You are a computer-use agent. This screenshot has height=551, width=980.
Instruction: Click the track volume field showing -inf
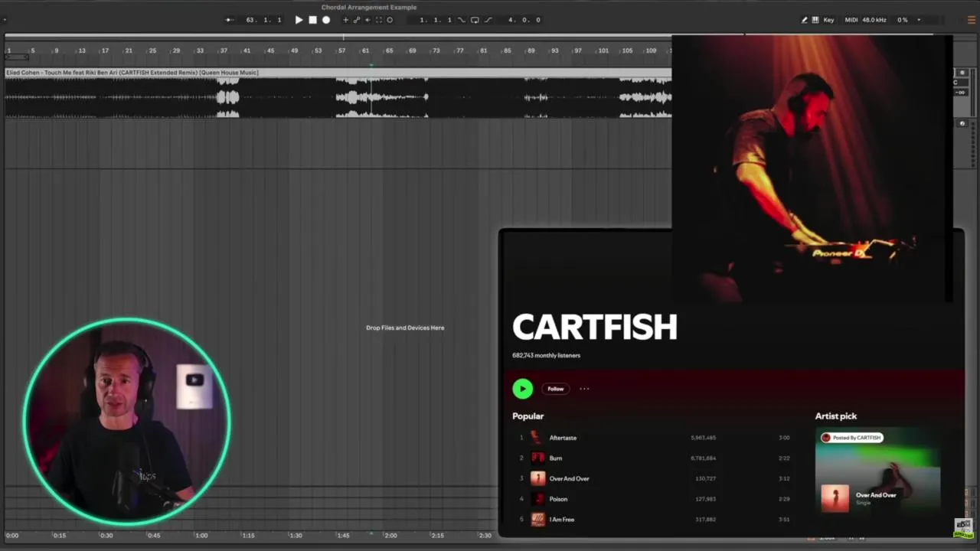point(960,93)
